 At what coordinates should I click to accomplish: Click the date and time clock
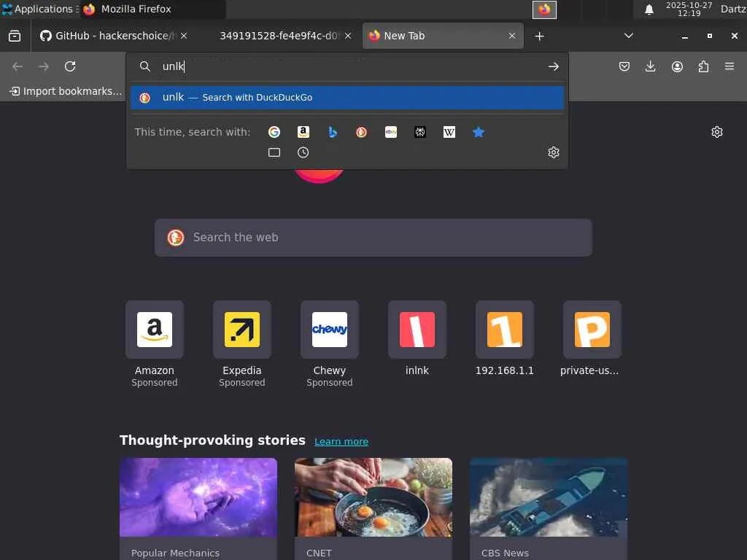pos(689,9)
